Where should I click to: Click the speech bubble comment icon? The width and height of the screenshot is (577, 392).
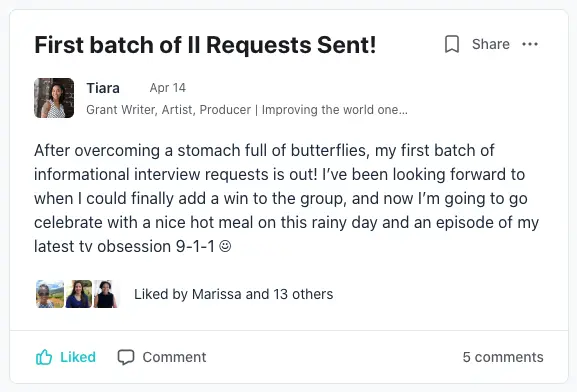pyautogui.click(x=126, y=357)
